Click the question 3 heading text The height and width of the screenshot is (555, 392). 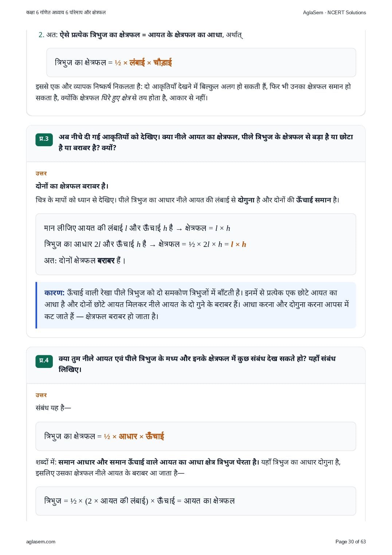tap(206, 142)
